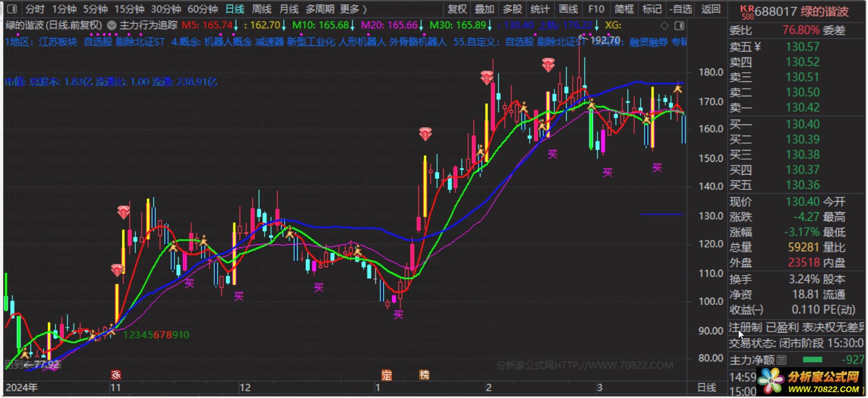Click the 新型工业化 concept link

click(x=311, y=42)
